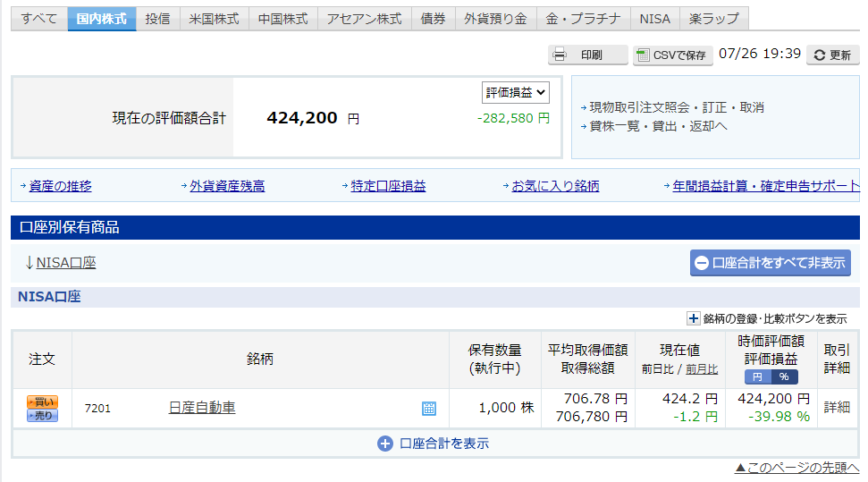Open the 外貨預り金 tab
Viewport: 868px width, 482px height.
click(x=495, y=19)
